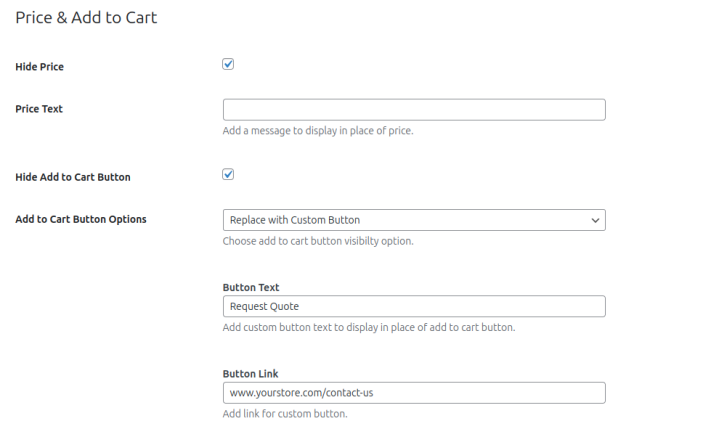Toggle the Hide Add to Cart Button checkbox
This screenshot has height=437, width=703.
pos(228,174)
